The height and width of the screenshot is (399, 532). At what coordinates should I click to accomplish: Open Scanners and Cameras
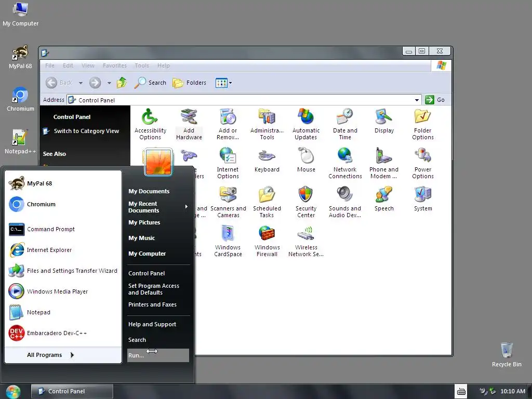click(x=228, y=202)
